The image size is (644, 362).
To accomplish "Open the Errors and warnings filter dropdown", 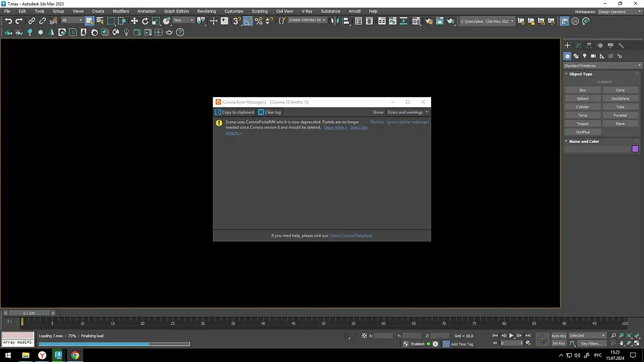I will pos(407,112).
